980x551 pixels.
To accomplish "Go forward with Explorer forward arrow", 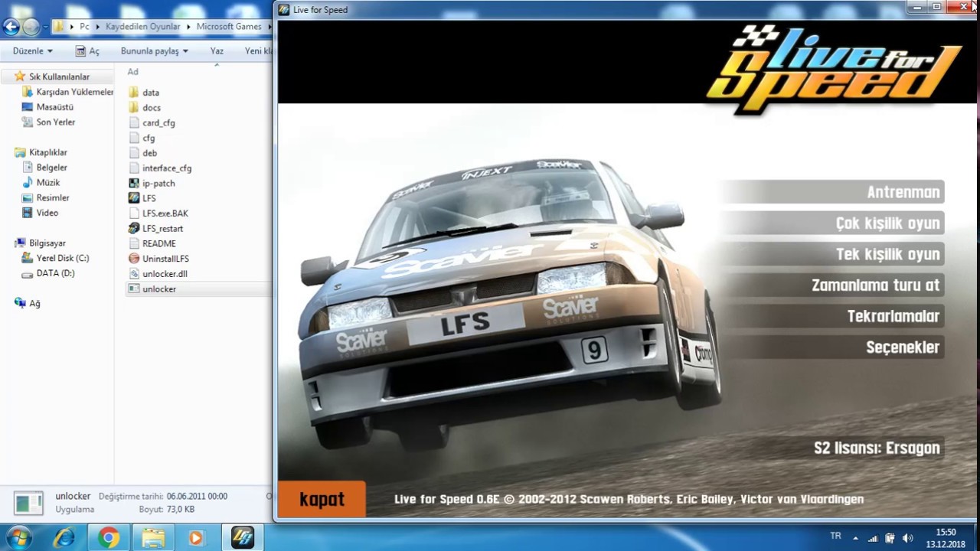I will click(x=31, y=27).
